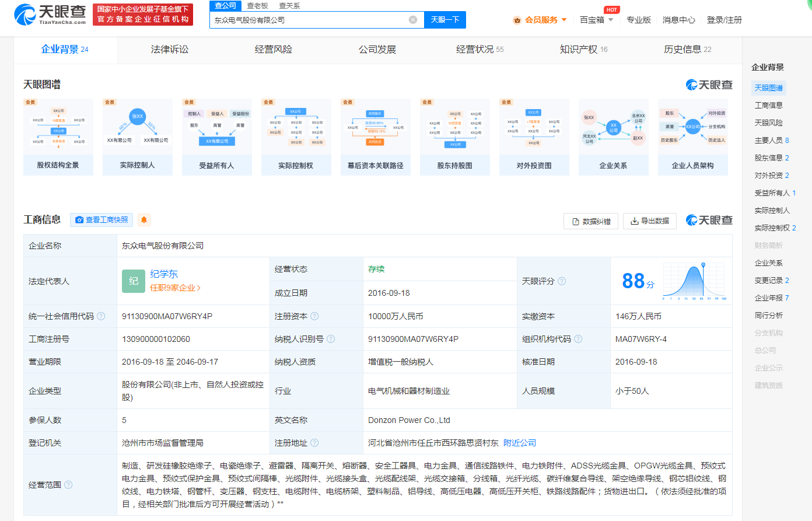Click the 任职9家企业 link
Screen dimensions: 812x521
click(x=175, y=288)
